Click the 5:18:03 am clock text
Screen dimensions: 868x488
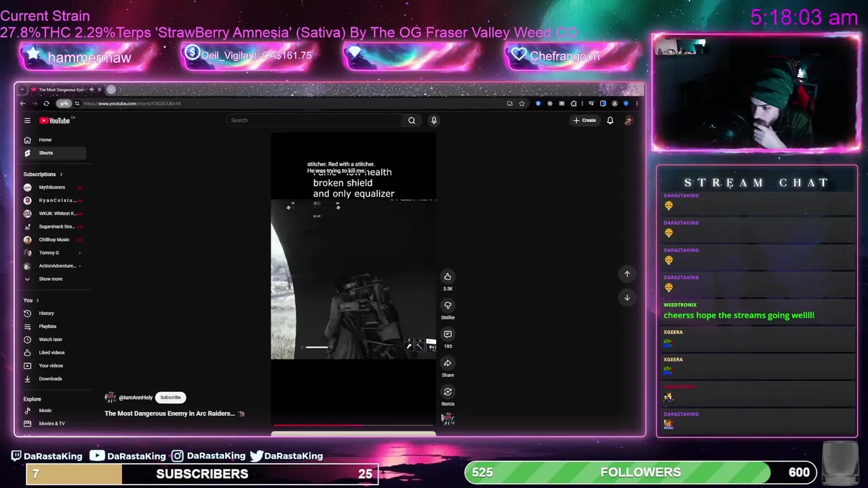[804, 17]
